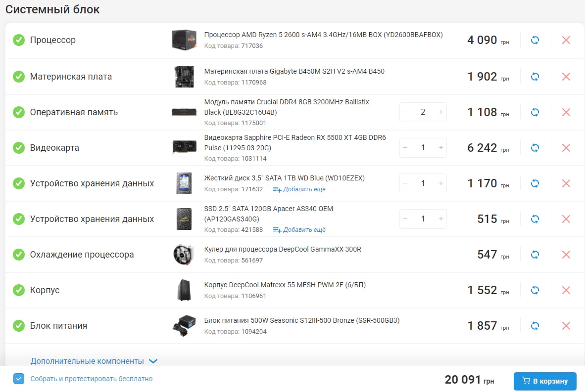Remove the AMD Ryzen 5 2600 processor
This screenshot has height=392, width=585.
point(566,40)
